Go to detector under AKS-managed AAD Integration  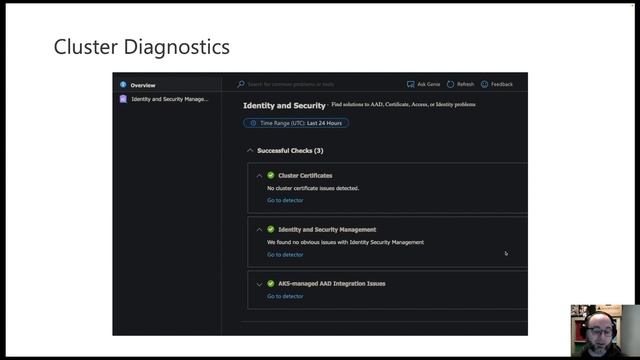coord(285,296)
